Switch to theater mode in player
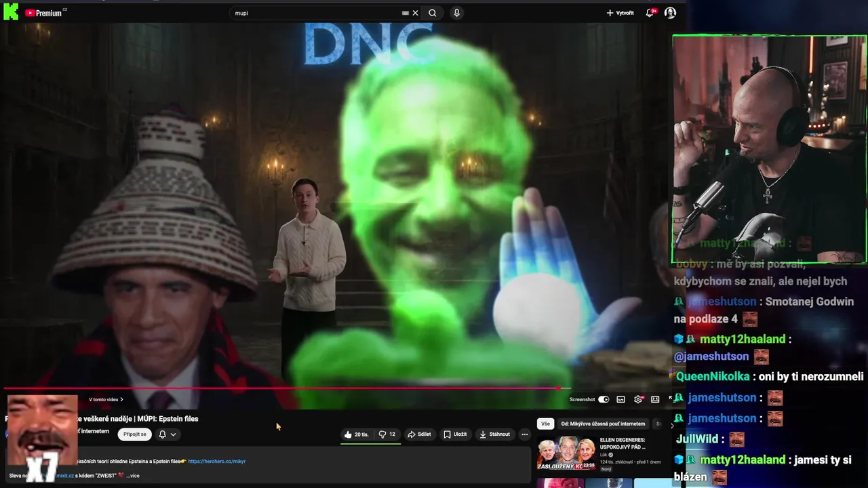Viewport: 868px width, 488px height. coord(655,399)
